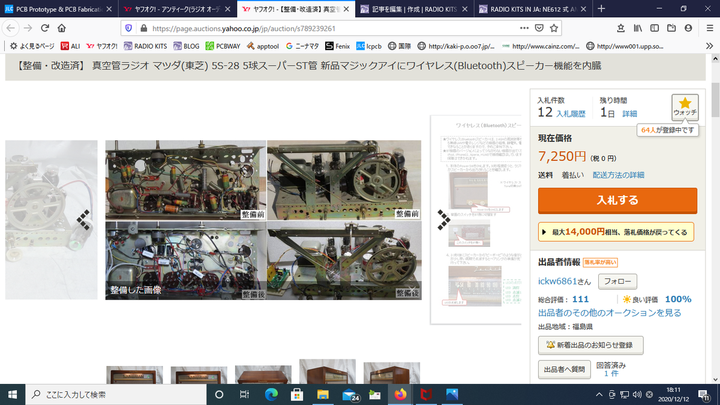Show the next image with right carousel arrow
This screenshot has height=405, width=720.
443,221
